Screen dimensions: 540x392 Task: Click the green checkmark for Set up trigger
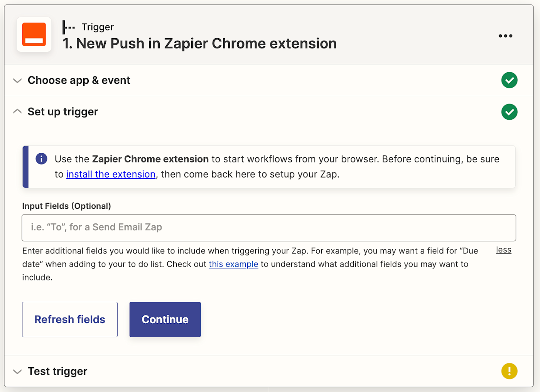coord(509,112)
